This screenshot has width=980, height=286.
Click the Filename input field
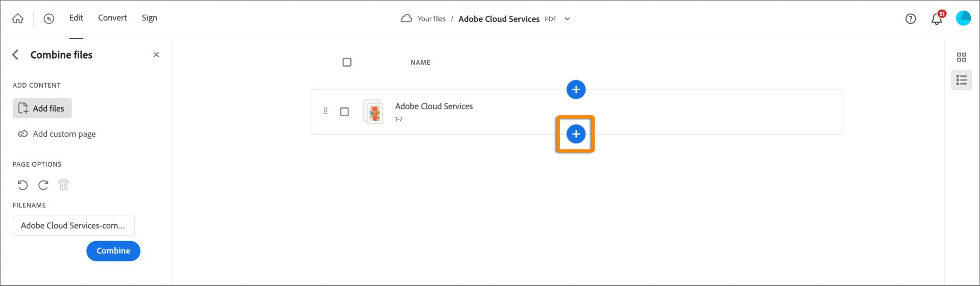click(73, 225)
